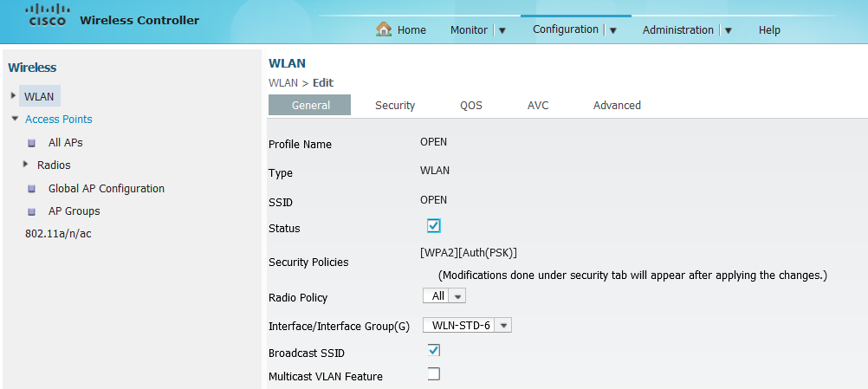This screenshot has height=389, width=868.
Task: Click the Help link
Action: 769,29
